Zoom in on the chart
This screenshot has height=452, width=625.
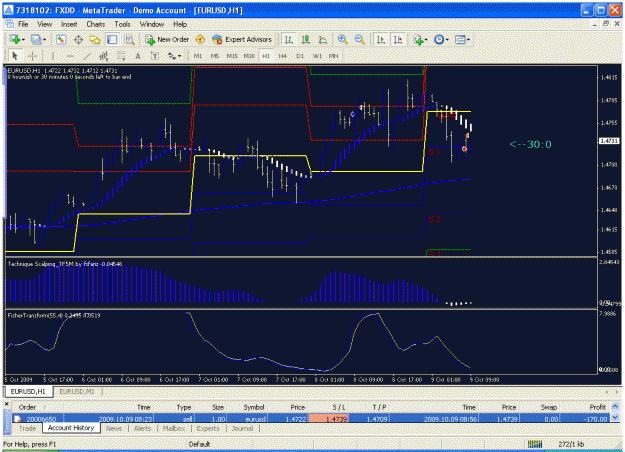[x=342, y=39]
